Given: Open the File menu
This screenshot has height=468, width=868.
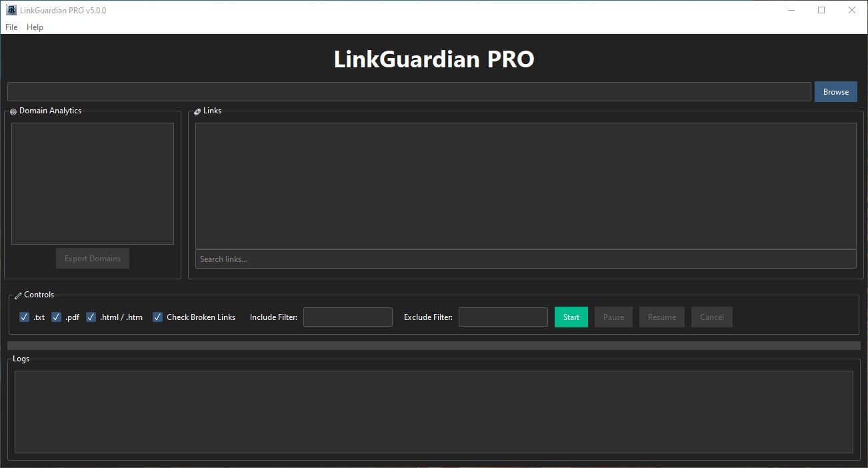Looking at the screenshot, I should point(11,27).
